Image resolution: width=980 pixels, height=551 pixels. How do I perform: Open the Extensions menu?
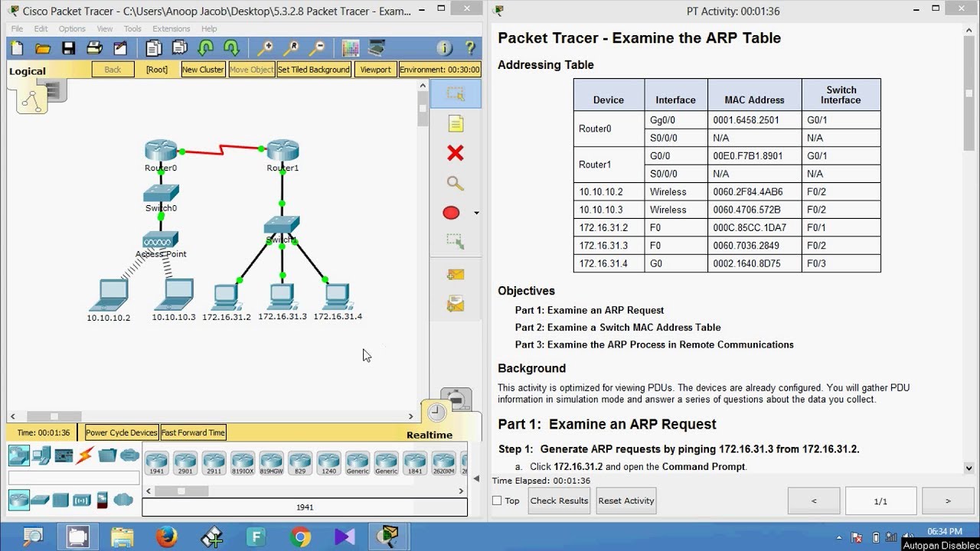171,29
